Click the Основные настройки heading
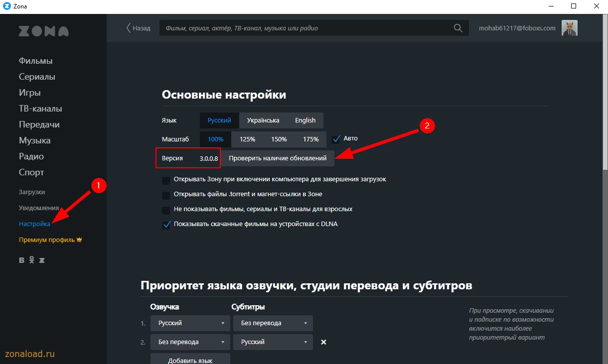 point(224,95)
